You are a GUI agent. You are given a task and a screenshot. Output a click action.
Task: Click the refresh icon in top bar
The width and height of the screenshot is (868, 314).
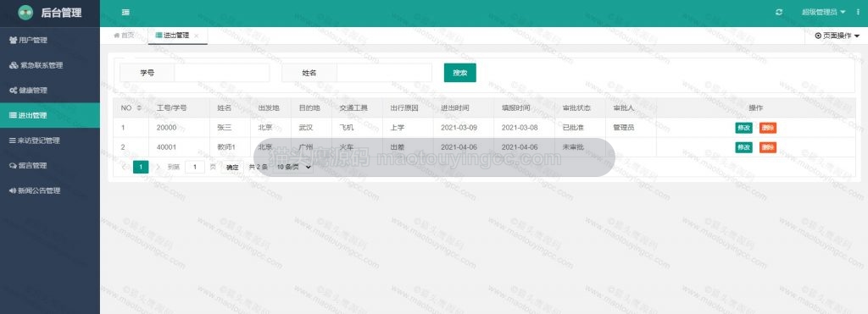tap(779, 12)
